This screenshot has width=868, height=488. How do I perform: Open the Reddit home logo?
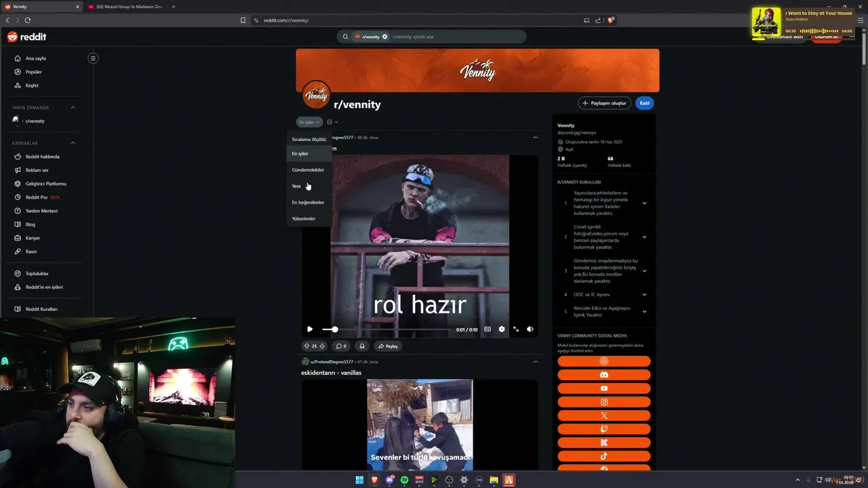click(26, 37)
